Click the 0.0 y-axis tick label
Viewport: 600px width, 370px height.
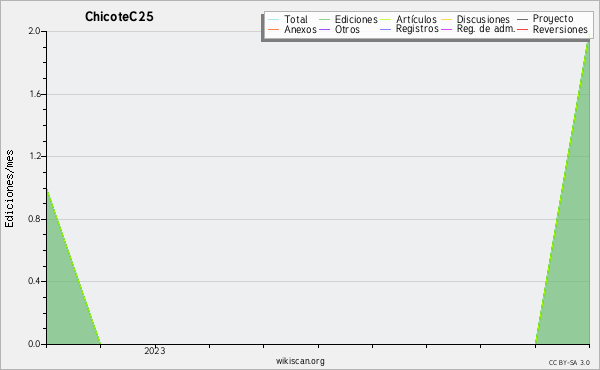tap(34, 344)
